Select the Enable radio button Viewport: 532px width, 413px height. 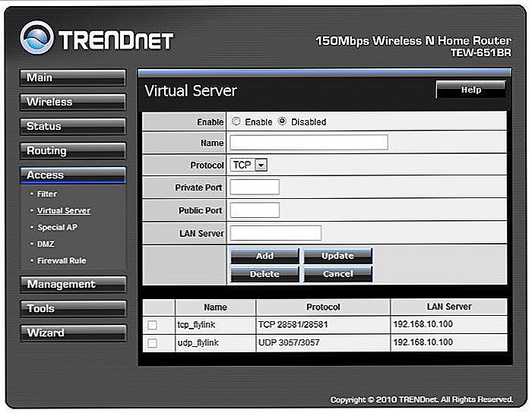coord(236,121)
